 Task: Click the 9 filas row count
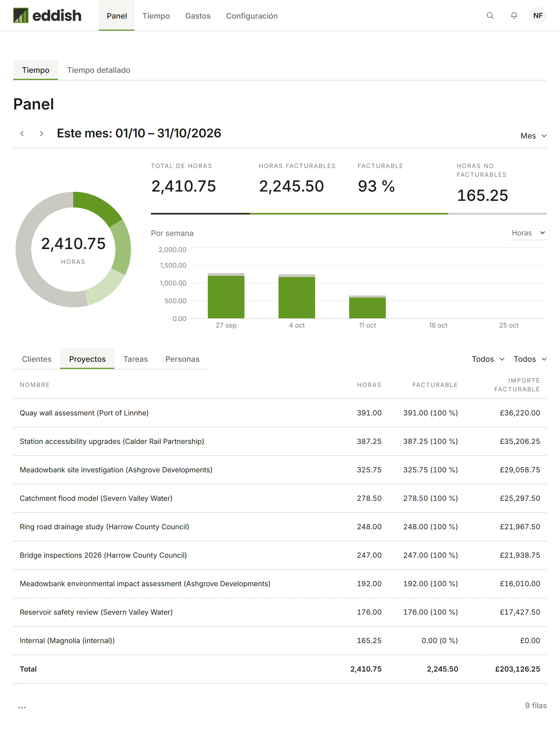pos(536,705)
